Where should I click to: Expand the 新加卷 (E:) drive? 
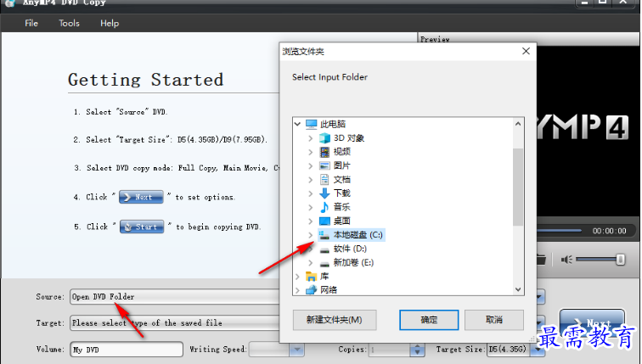coord(310,262)
